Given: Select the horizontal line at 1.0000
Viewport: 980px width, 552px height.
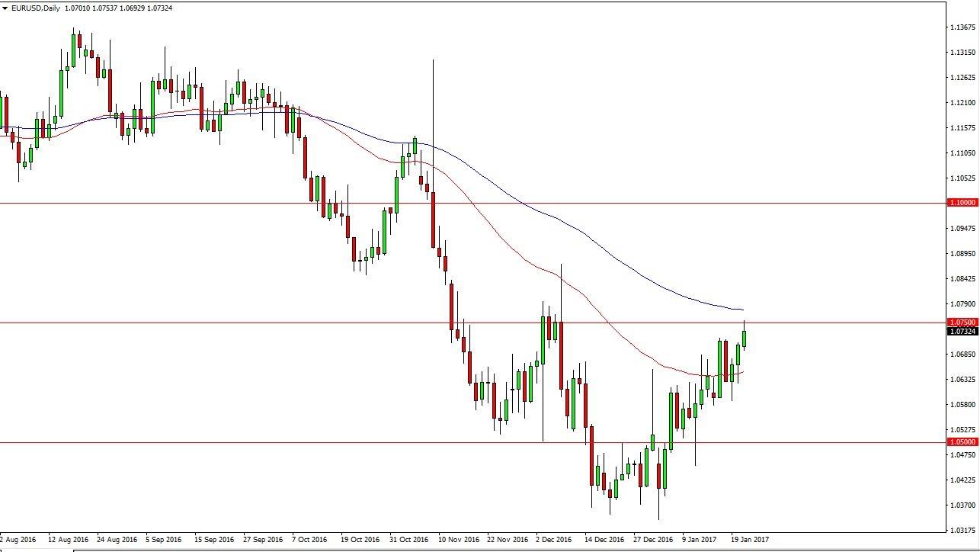Looking at the screenshot, I should [x=229, y=202].
